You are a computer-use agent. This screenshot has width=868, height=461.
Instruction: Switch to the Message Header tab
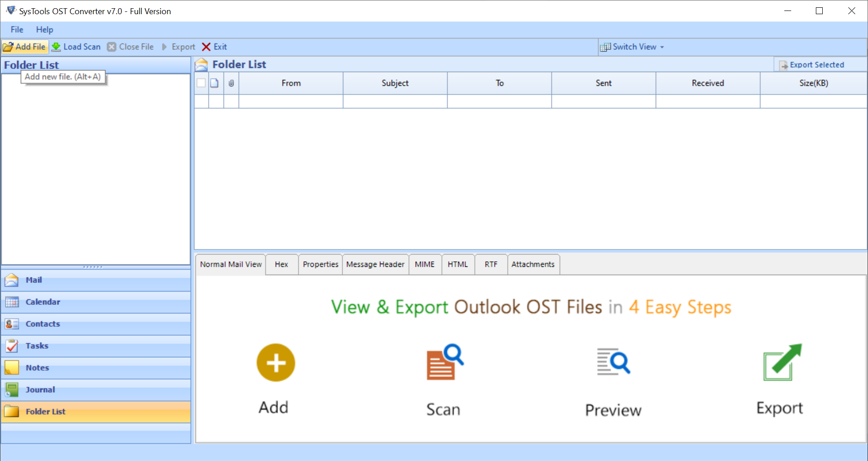coord(375,265)
